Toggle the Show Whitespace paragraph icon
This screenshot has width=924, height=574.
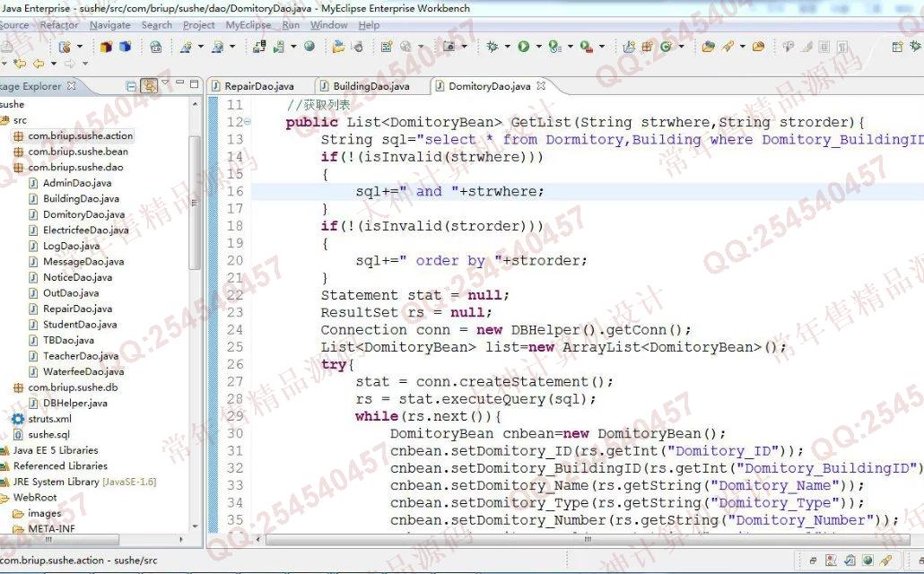pyautogui.click(x=842, y=47)
